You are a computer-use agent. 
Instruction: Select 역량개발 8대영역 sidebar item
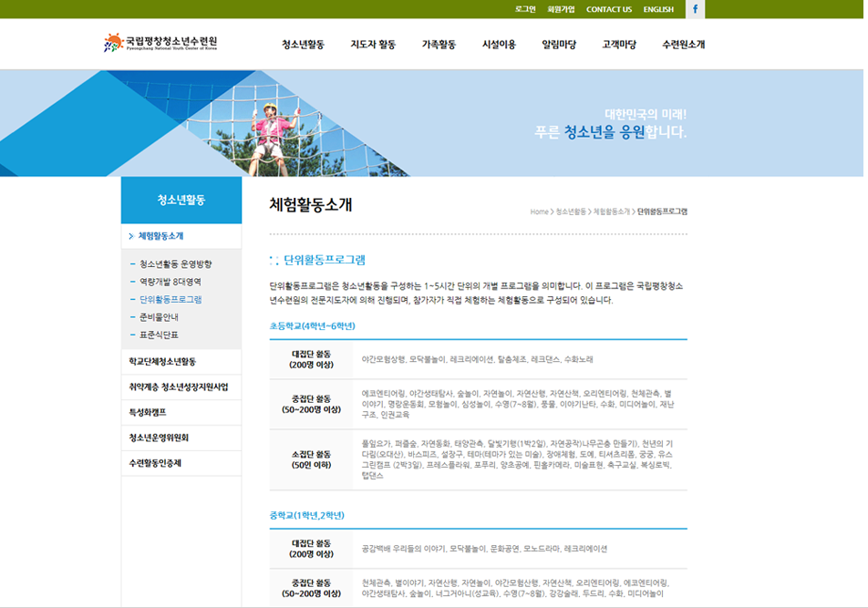[170, 282]
